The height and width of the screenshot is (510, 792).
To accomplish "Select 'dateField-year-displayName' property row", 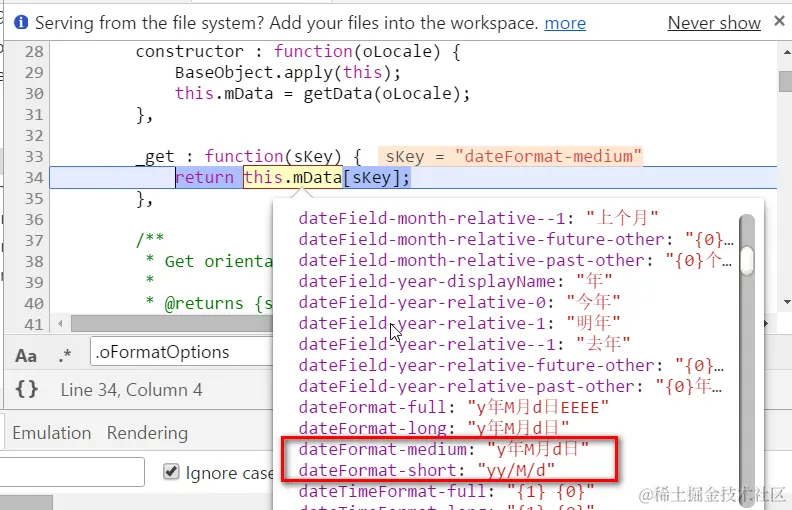I will click(455, 281).
